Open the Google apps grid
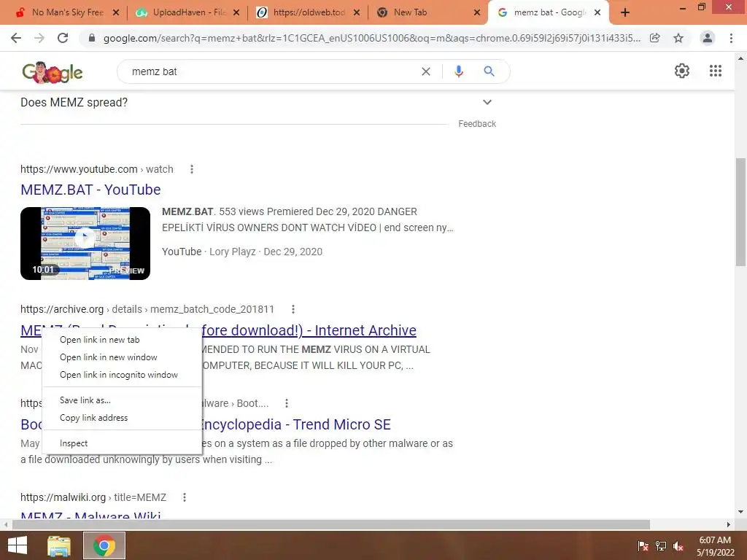Viewport: 747px width, 560px height. pos(715,71)
